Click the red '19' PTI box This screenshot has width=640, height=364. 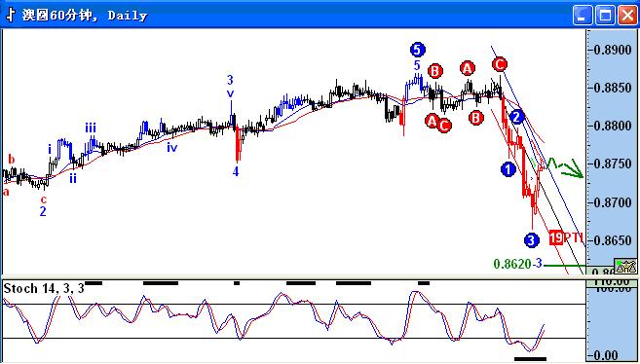pos(555,237)
